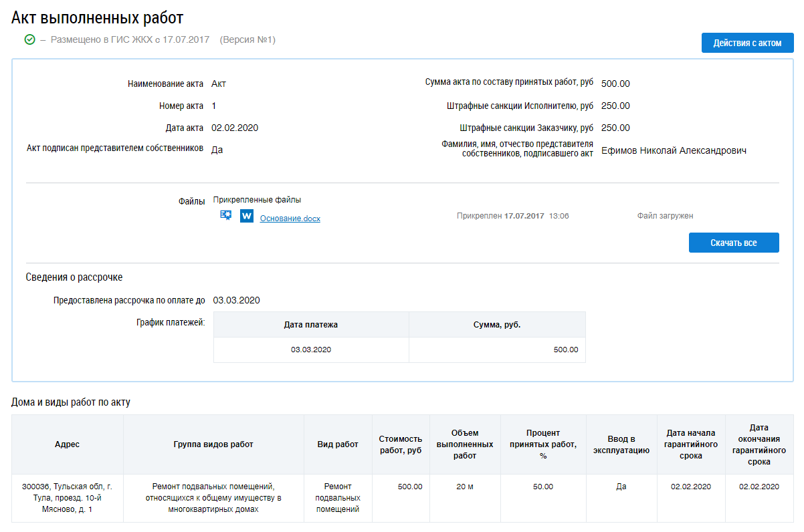The width and height of the screenshot is (804, 532).
Task: Click the Word document file icon
Action: click(x=247, y=216)
